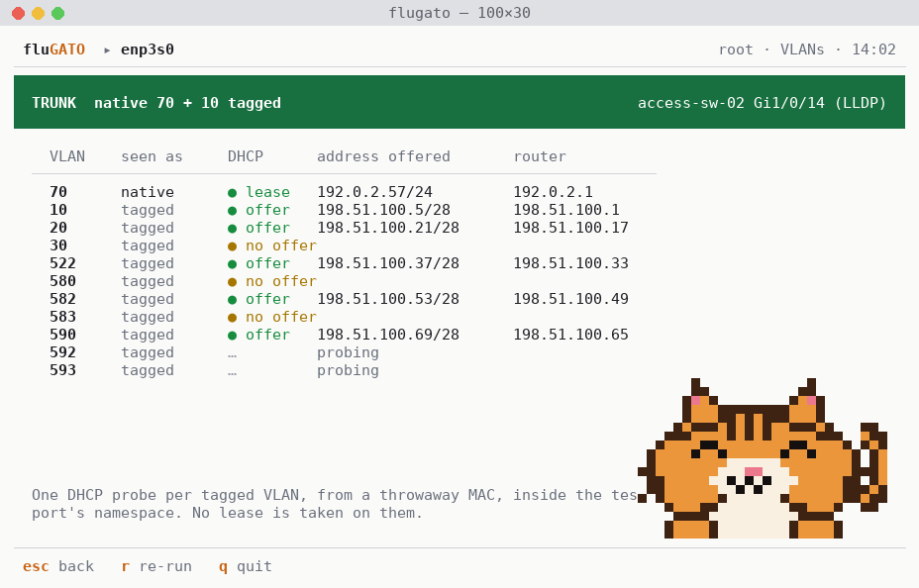The width and height of the screenshot is (919, 588).
Task: Click address 198.51.100.21/28
Action: [388, 228]
